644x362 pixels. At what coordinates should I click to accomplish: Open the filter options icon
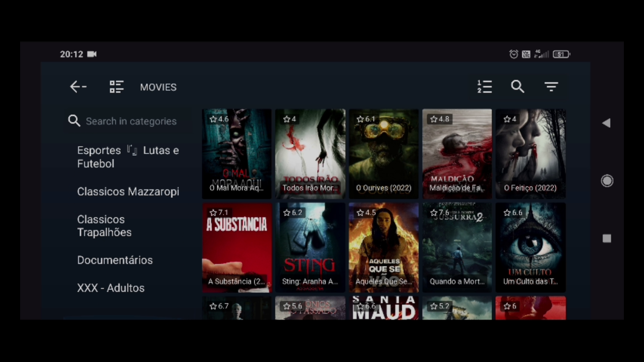[551, 87]
